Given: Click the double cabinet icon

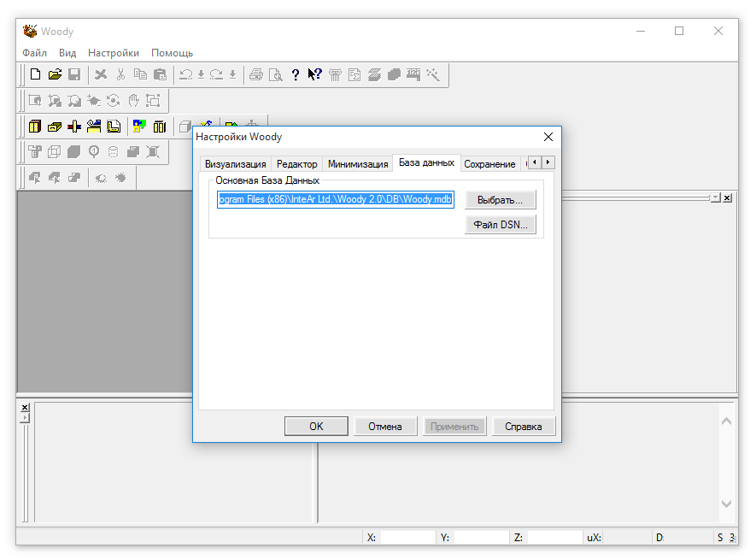Looking at the screenshot, I should pyautogui.click(x=159, y=127).
